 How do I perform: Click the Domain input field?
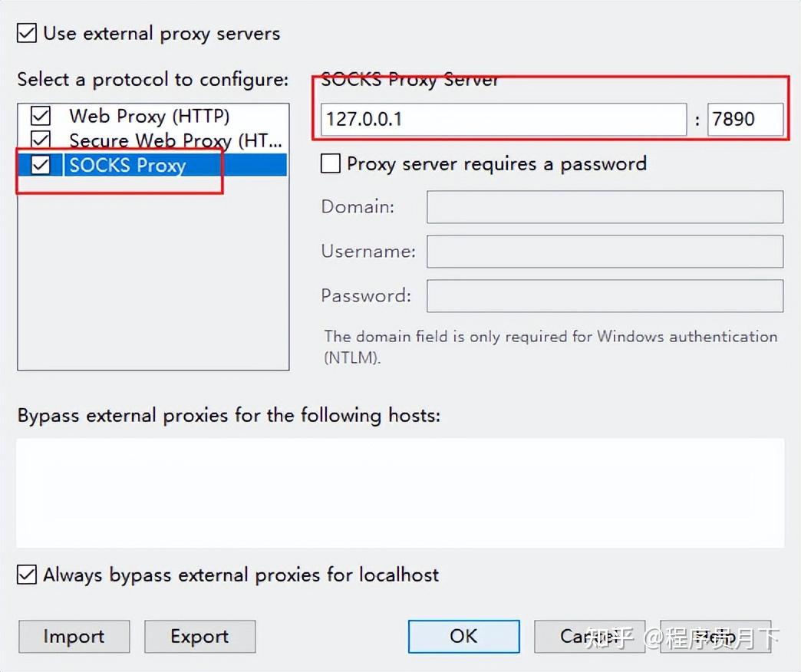(x=605, y=207)
